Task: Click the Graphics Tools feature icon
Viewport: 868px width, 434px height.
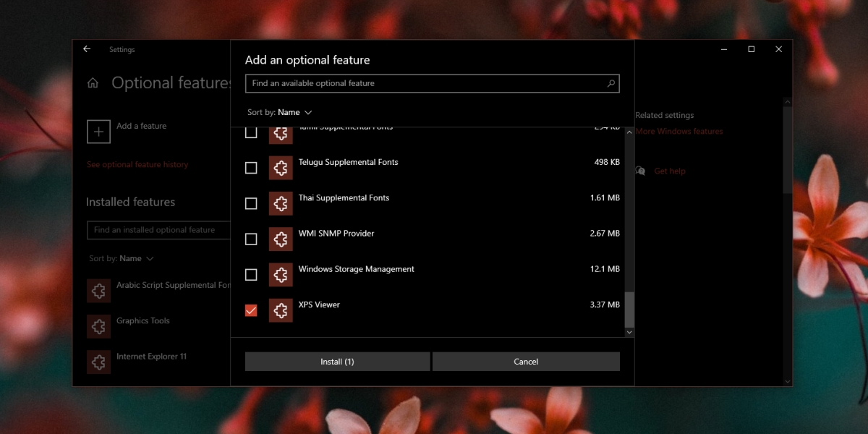Action: click(x=98, y=326)
